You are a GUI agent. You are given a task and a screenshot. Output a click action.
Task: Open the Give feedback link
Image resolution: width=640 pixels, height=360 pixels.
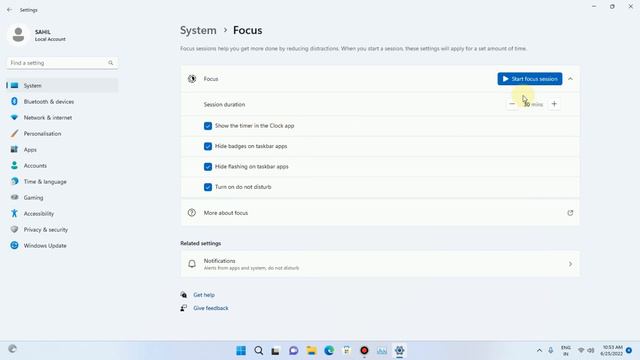211,308
